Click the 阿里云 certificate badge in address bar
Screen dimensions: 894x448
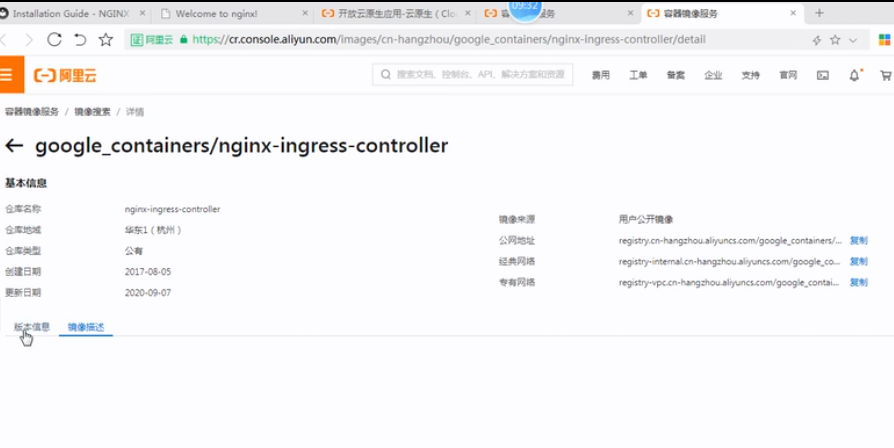pos(152,39)
